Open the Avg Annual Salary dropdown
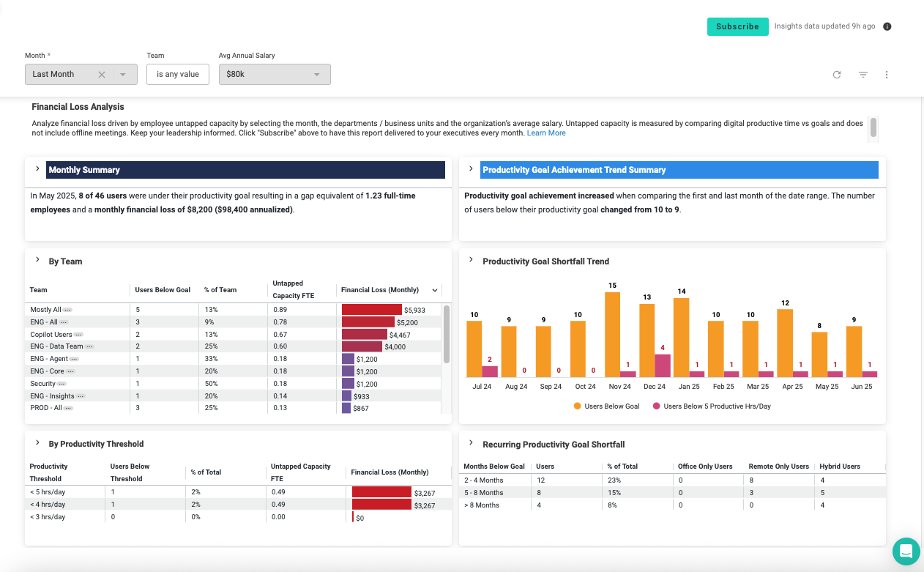Screen dimensions: 924x572 click(x=316, y=74)
